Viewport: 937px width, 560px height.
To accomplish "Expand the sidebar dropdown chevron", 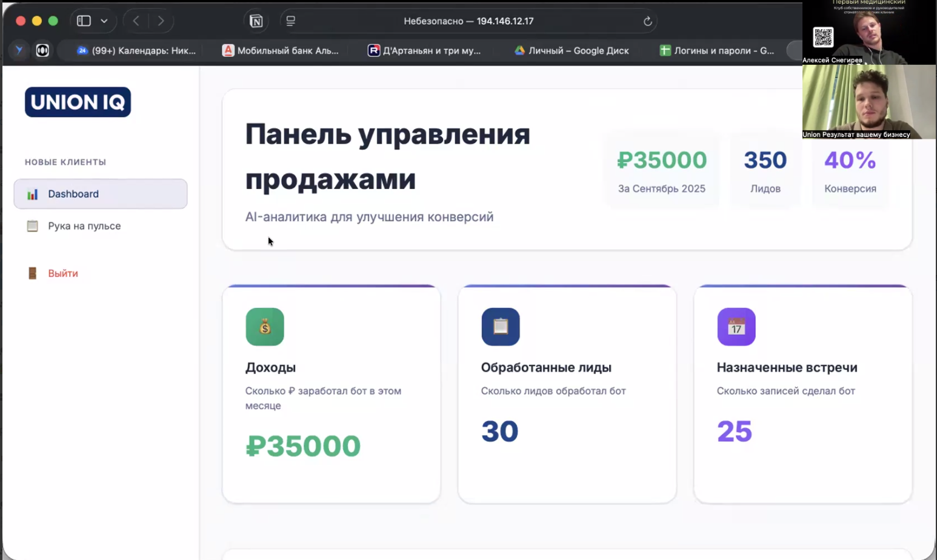I will (104, 21).
